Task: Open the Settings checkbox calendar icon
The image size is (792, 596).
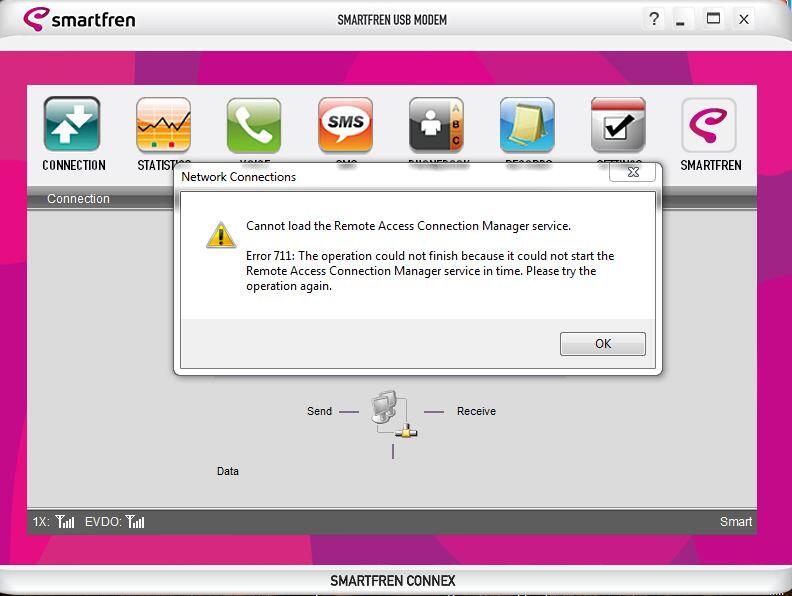Action: tap(618, 125)
